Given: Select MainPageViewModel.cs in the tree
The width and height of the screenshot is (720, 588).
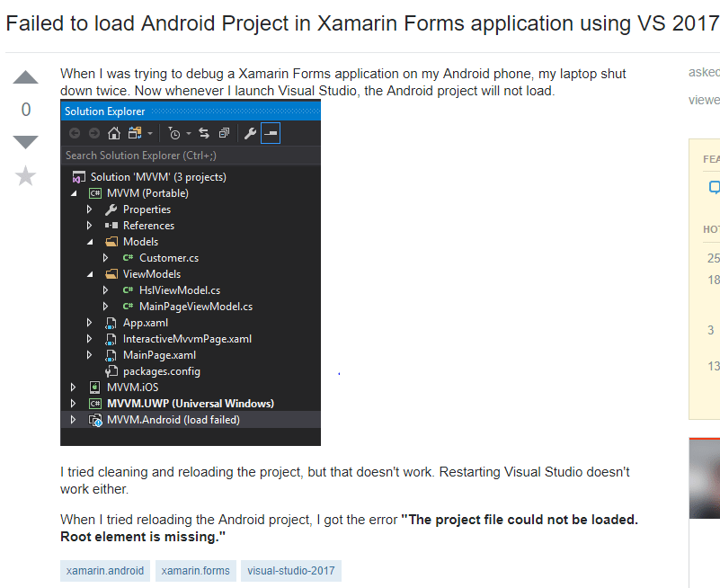Looking at the screenshot, I should [x=196, y=307].
